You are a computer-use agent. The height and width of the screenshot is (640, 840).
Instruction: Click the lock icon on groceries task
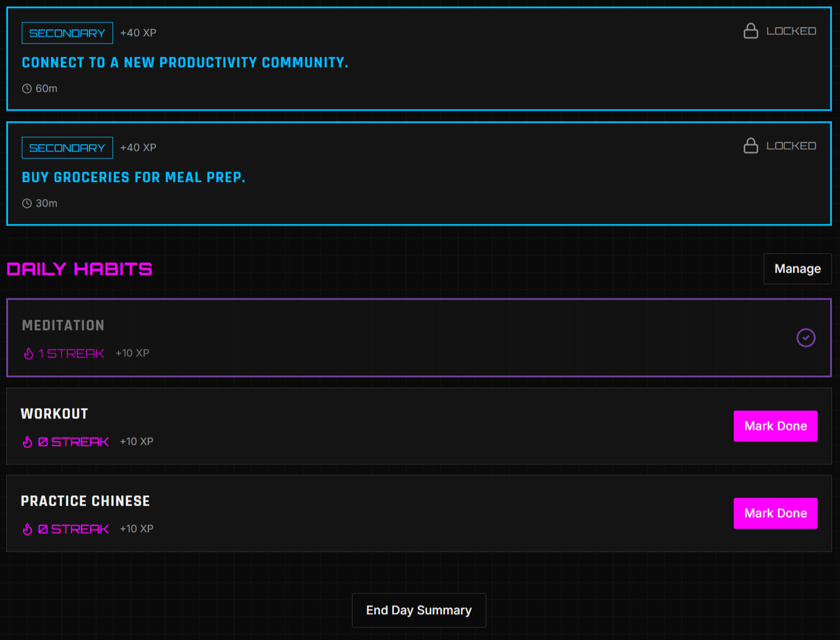[x=750, y=146]
